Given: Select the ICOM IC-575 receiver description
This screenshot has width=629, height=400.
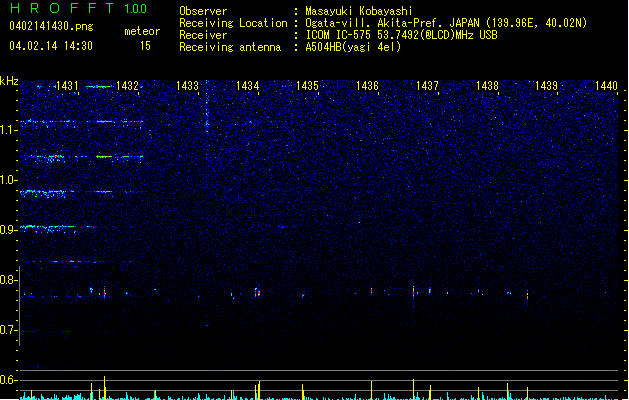Looking at the screenshot, I should point(402,35).
